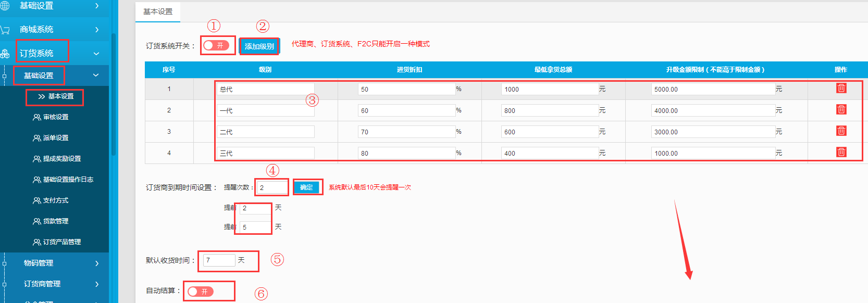Open 货款管理 in the sidebar

pos(56,221)
